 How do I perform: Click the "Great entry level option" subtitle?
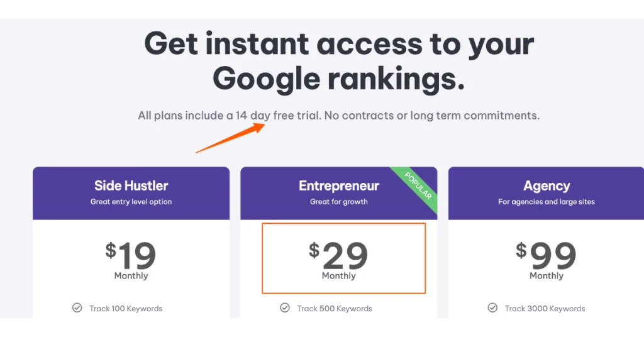tap(131, 202)
